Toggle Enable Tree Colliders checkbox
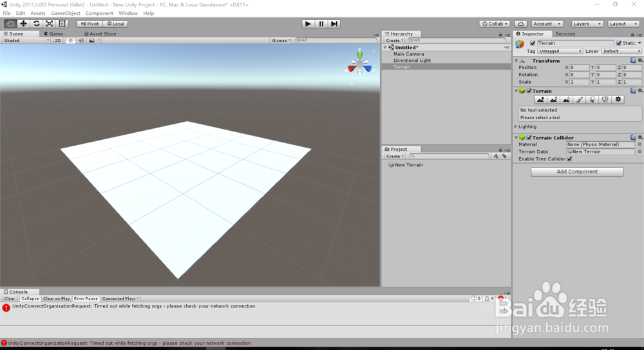This screenshot has height=350, width=644. (x=569, y=159)
